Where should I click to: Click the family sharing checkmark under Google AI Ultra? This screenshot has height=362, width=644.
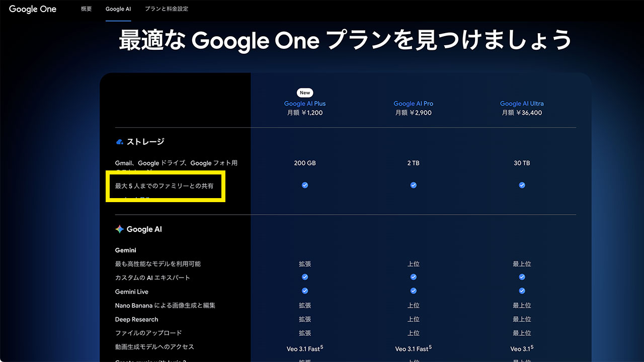coord(522,185)
